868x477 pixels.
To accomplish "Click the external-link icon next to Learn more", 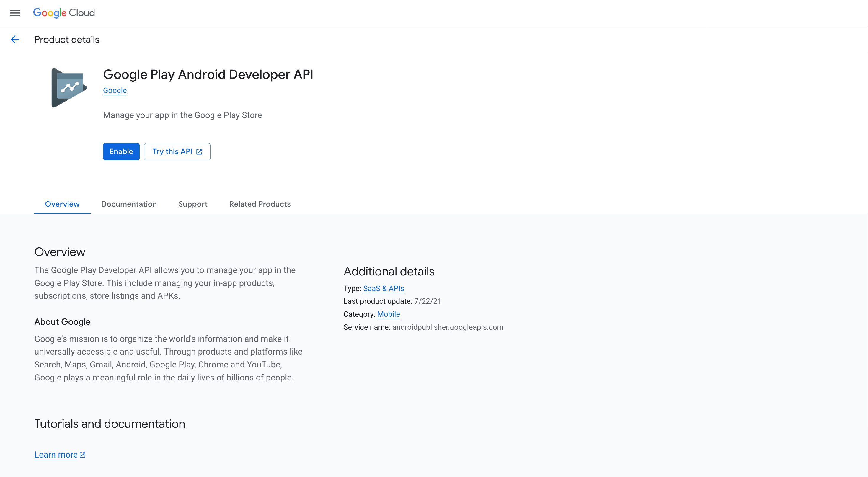I will 83,455.
